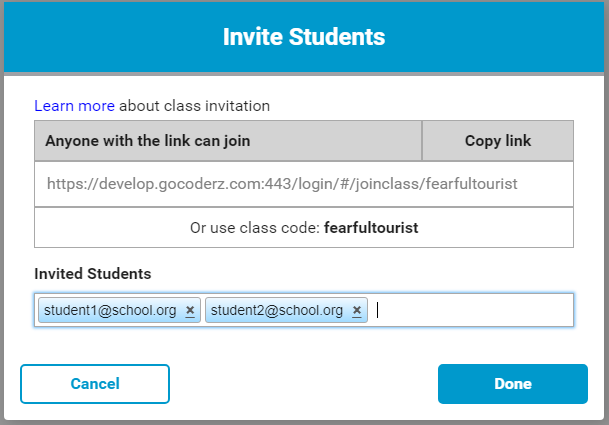Click the Invited Students section label
Screen dimensions: 609x425
[x=93, y=273]
